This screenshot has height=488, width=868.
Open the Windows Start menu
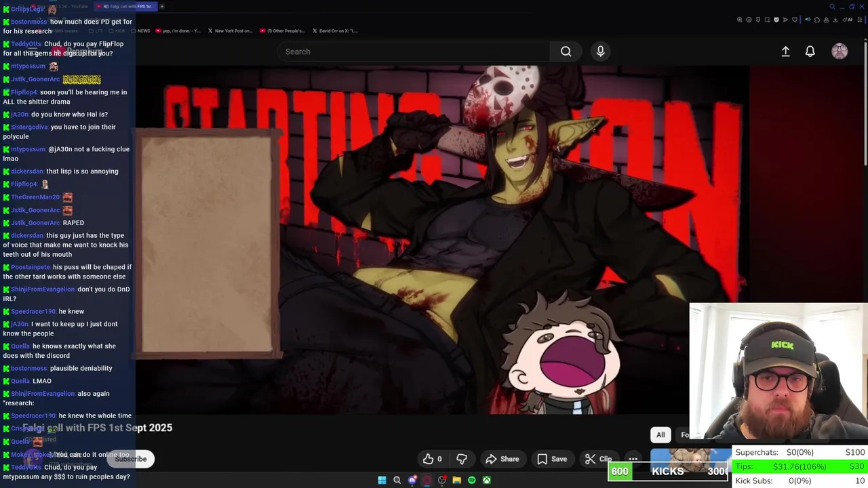(382, 480)
